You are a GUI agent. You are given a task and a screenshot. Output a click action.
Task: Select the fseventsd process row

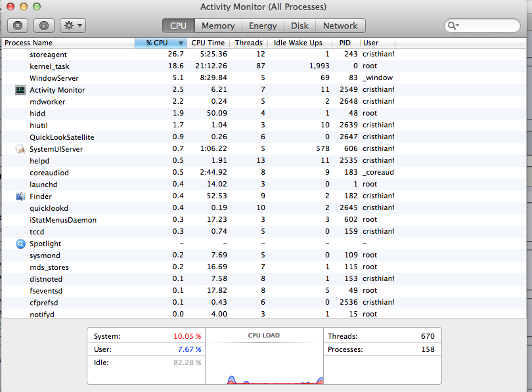coord(264,291)
